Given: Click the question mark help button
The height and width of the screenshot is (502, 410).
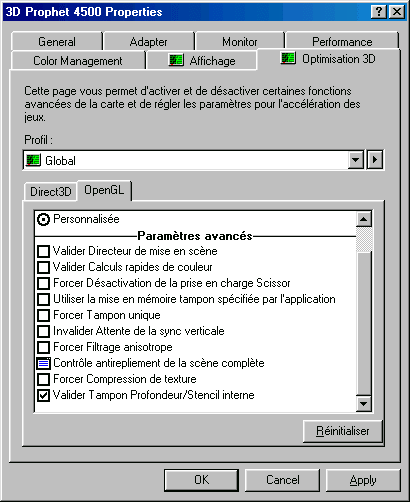Looking at the screenshot, I should pyautogui.click(x=379, y=12).
